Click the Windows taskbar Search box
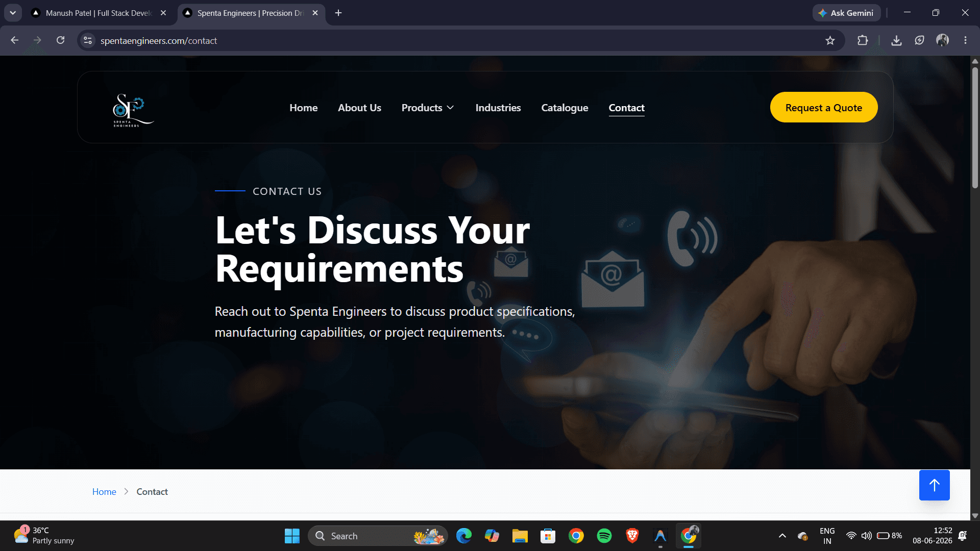 click(x=378, y=536)
